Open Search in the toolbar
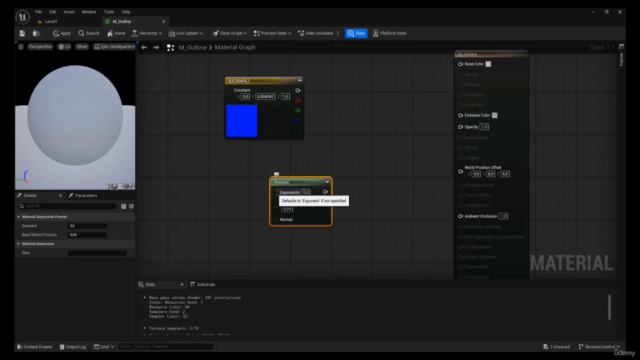 [89, 33]
